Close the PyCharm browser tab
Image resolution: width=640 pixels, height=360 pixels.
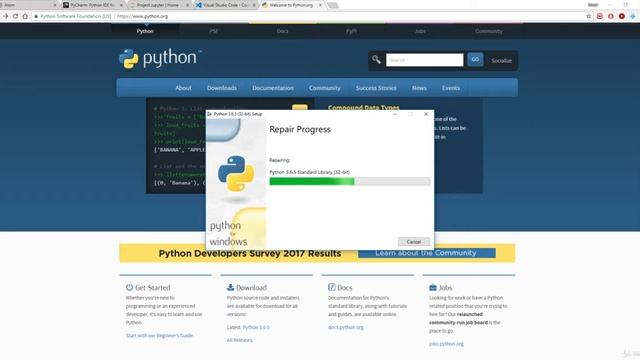click(x=121, y=5)
